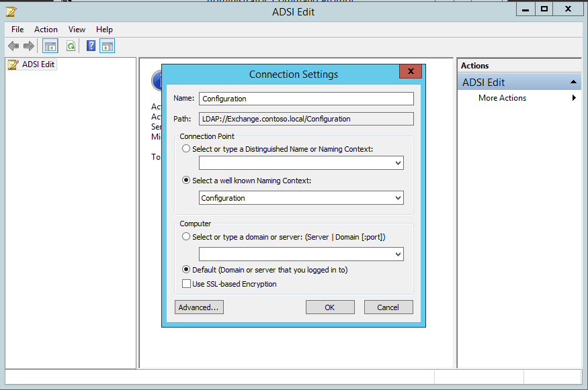Click the Forward arrow toolbar icon

28,46
